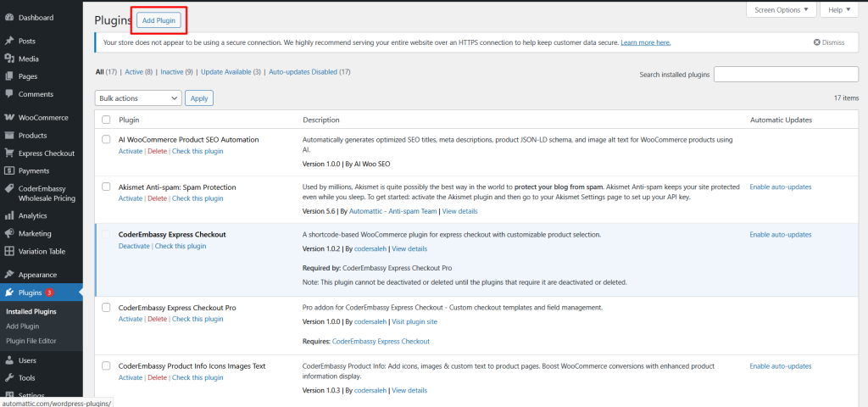This screenshot has width=868, height=407.
Task: Open Posts via its pin icon
Action: (9, 41)
